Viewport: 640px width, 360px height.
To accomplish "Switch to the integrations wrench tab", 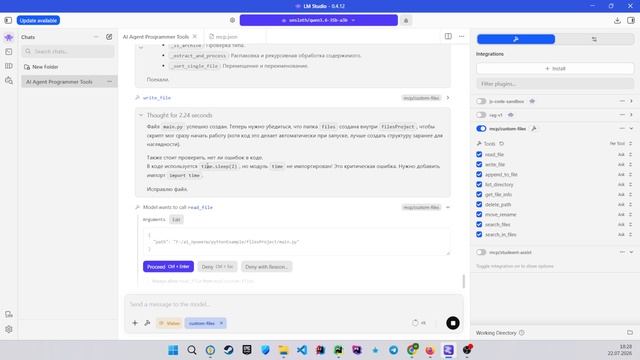I will [516, 39].
